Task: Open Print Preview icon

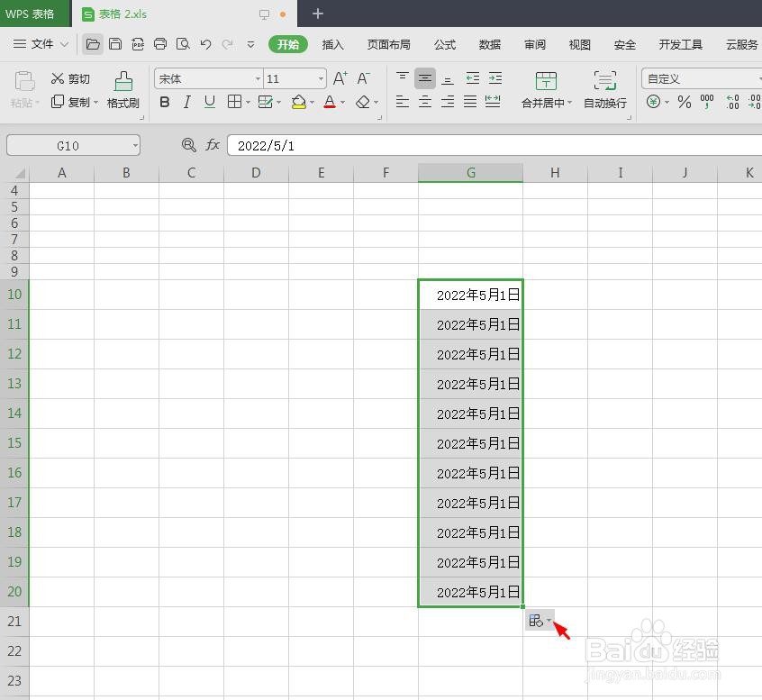Action: (x=183, y=44)
